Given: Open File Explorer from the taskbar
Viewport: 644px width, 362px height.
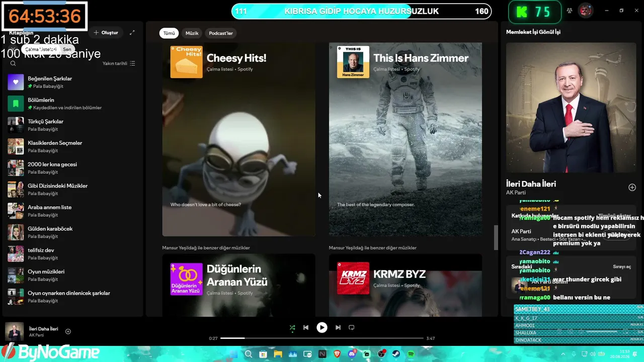Looking at the screenshot, I should pos(278,354).
